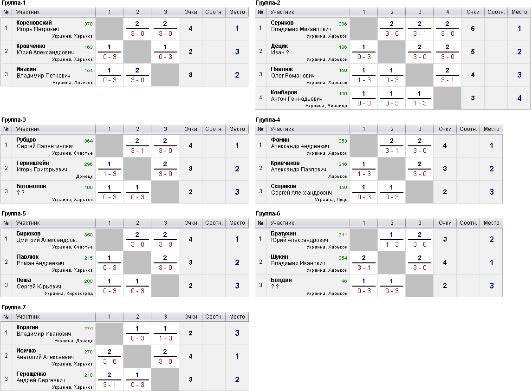Open player Кореновский in Группа-1

(x=34, y=23)
